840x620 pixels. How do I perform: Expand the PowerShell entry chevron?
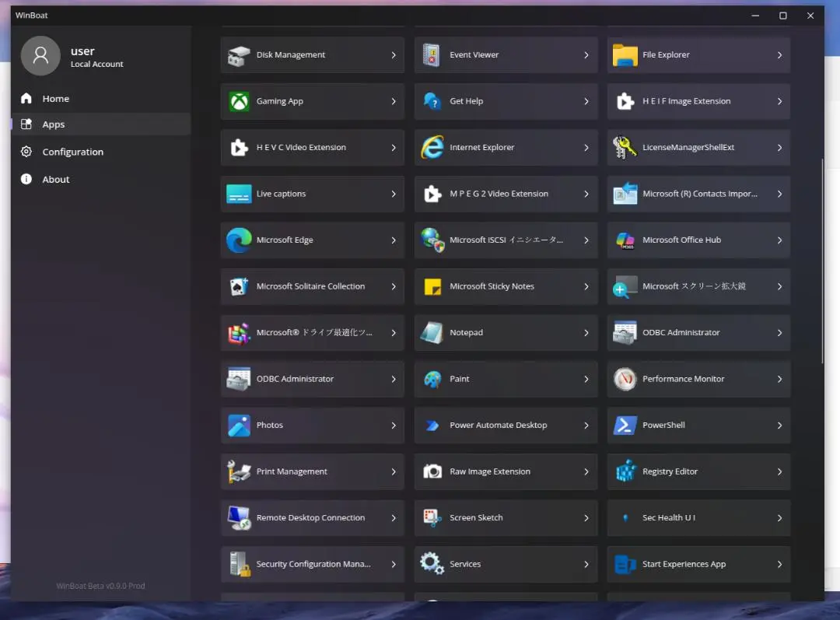click(x=779, y=426)
